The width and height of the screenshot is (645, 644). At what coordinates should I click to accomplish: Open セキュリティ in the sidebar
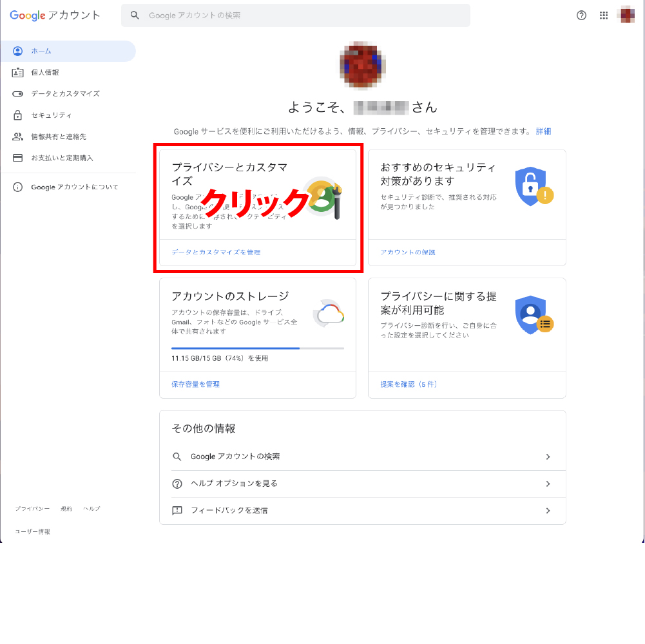pos(68,115)
